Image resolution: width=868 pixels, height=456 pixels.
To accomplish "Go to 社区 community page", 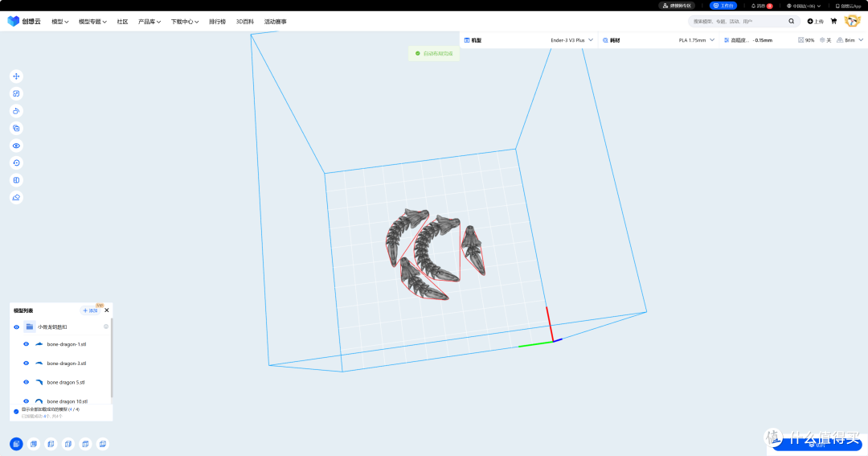I will 122,22.
